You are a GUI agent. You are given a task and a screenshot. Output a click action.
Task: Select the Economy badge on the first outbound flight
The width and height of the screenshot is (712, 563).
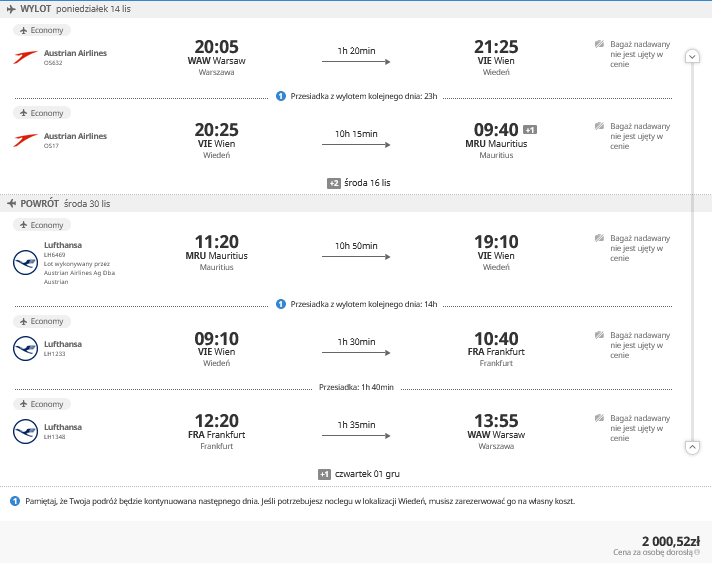tap(42, 30)
